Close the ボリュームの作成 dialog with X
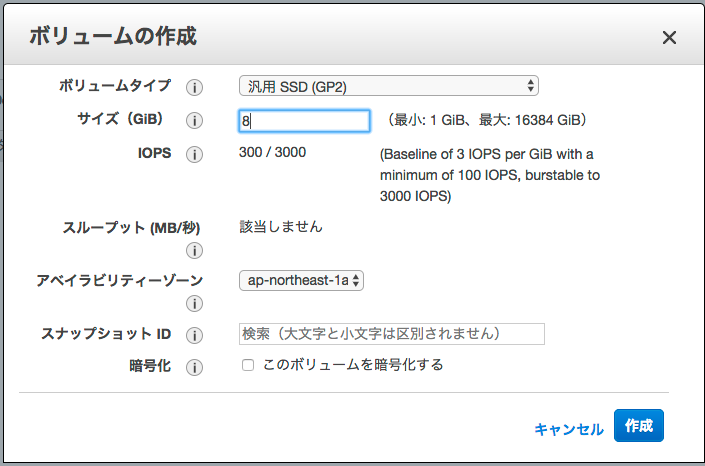Image resolution: width=705 pixels, height=466 pixels. pos(669,38)
